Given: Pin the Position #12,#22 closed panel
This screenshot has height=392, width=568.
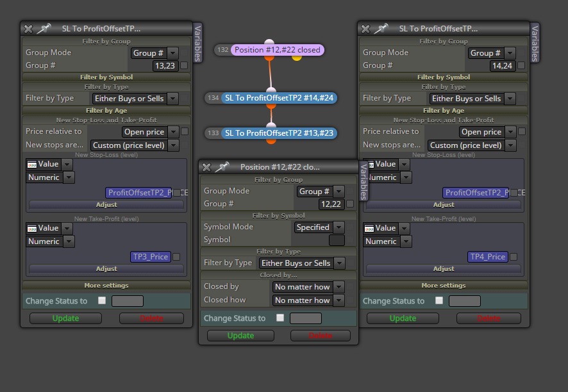Looking at the screenshot, I should pyautogui.click(x=222, y=167).
